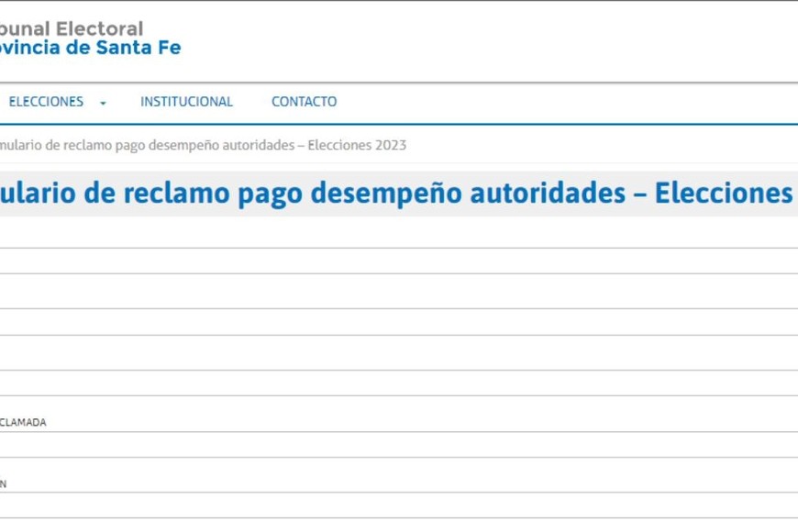Expand the ELECCIONES dropdown arrow
This screenshot has height=532, width=798.
click(103, 103)
